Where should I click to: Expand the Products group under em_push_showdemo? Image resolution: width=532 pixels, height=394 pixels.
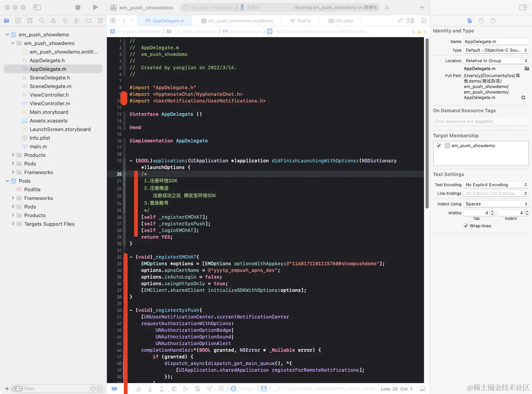click(x=13, y=155)
